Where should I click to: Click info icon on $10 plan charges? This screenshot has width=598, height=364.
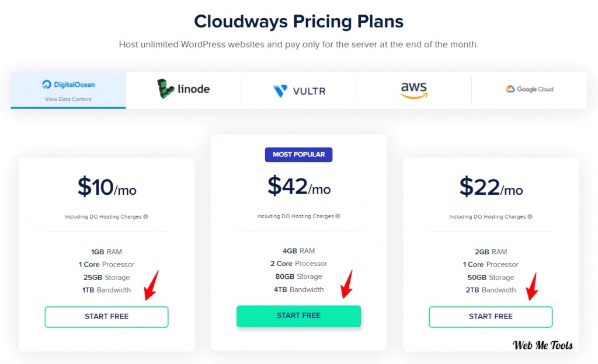point(145,216)
